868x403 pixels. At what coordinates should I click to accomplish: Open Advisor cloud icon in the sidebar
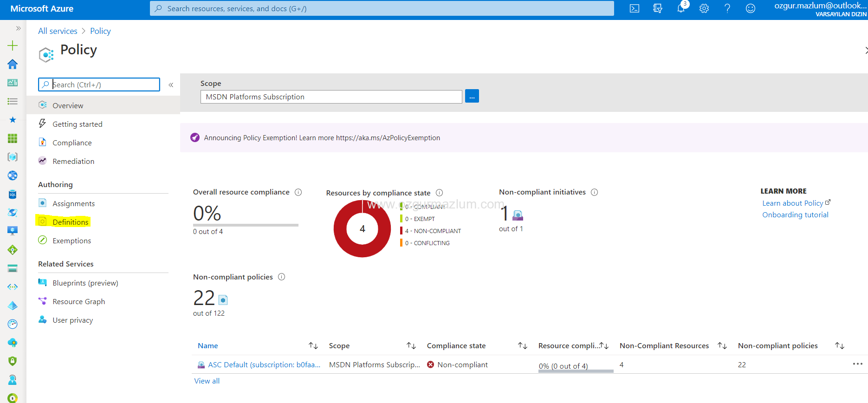(13, 343)
